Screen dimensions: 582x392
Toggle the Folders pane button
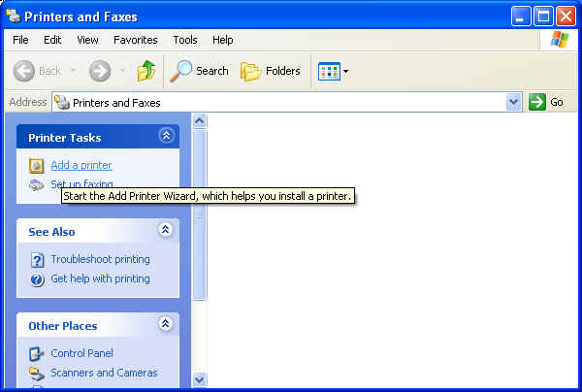coord(270,71)
